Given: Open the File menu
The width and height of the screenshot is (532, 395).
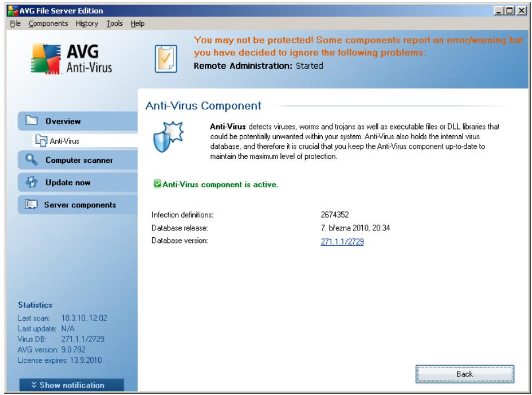Looking at the screenshot, I should click(15, 23).
